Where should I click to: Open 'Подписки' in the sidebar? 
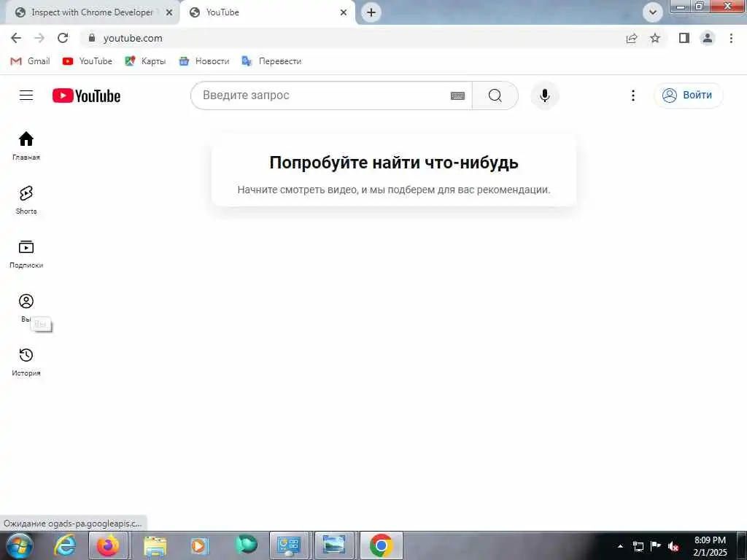tap(26, 254)
